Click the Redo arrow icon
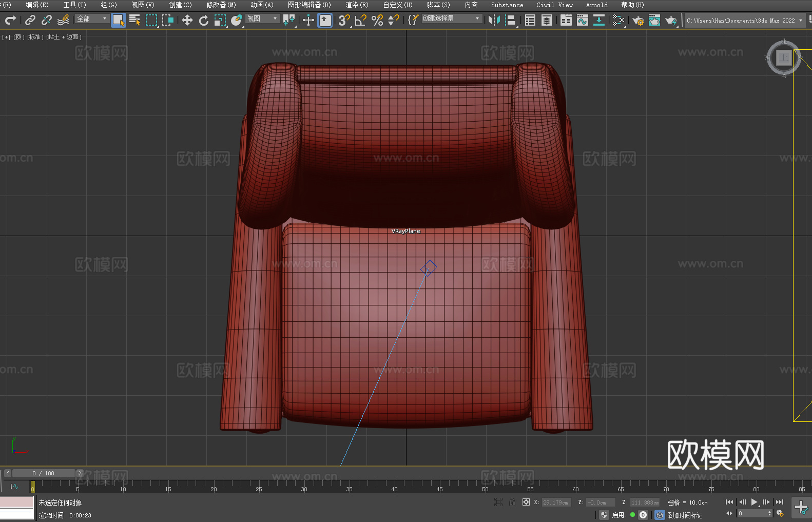 click(x=10, y=20)
